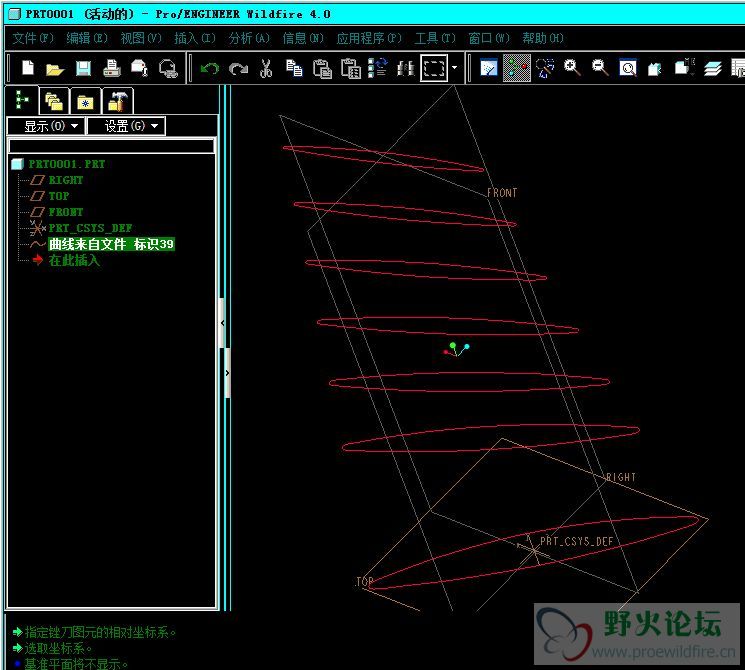The height and width of the screenshot is (670, 745).
Task: Click the Paste Special icon
Action: click(x=351, y=68)
